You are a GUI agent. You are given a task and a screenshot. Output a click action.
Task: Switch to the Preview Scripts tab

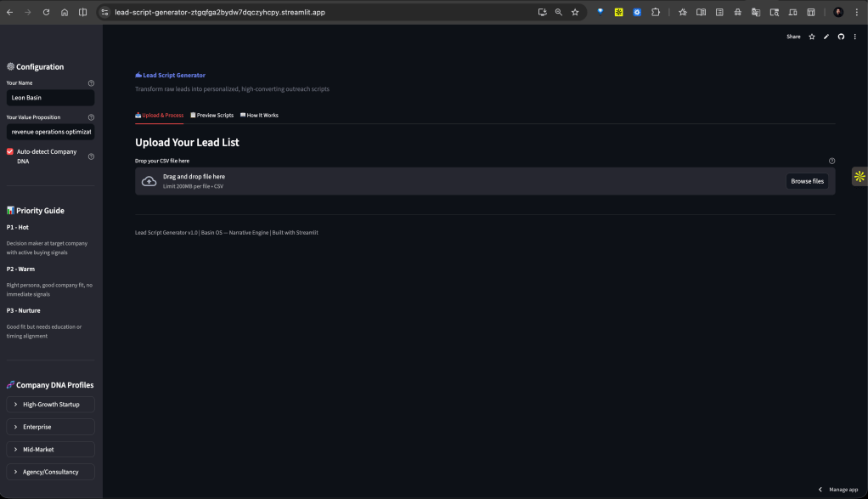[211, 115]
